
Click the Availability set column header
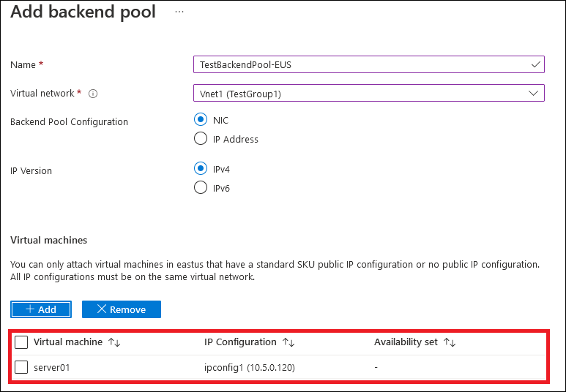point(406,342)
